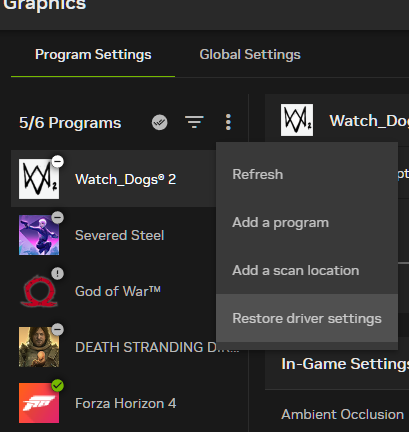Click the minus status badge on Watch_Dogs 2
Screen dimensions: 409x432
[x=58, y=162]
